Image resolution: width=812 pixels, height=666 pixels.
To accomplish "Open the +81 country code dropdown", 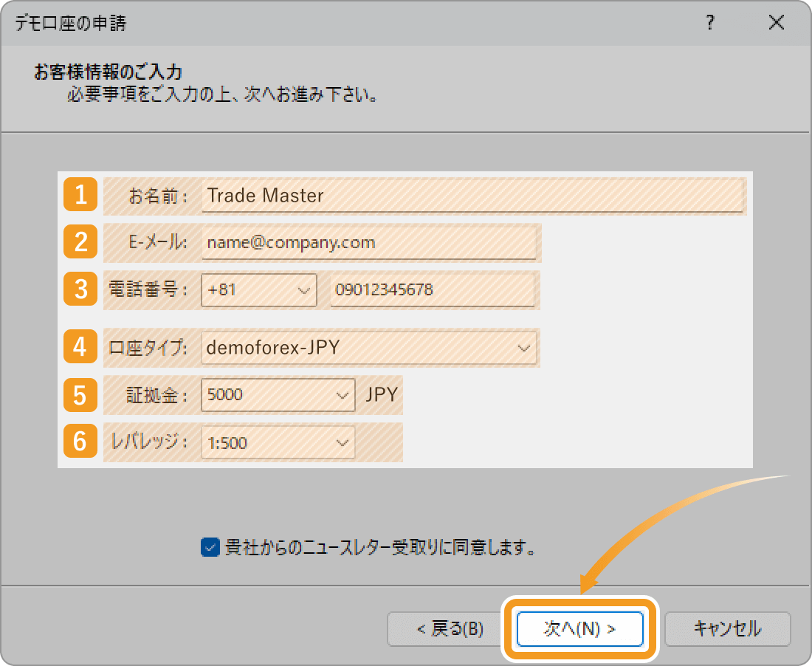I will pos(259,290).
